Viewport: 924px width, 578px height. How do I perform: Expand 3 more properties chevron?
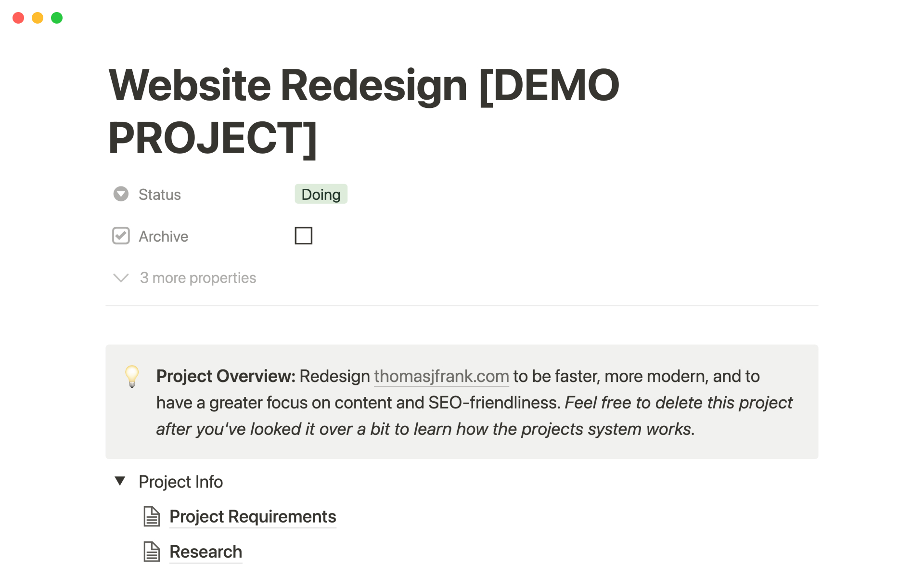121,278
